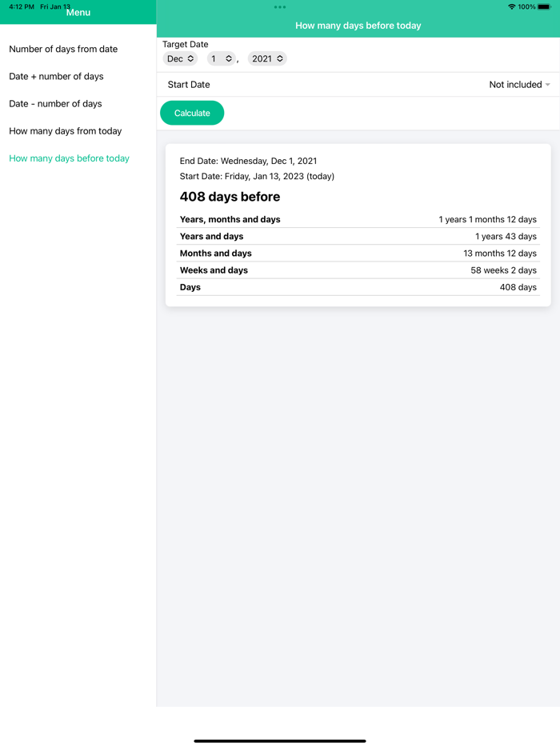Open the day dropdown showing 1
The image size is (560, 747).
221,58
